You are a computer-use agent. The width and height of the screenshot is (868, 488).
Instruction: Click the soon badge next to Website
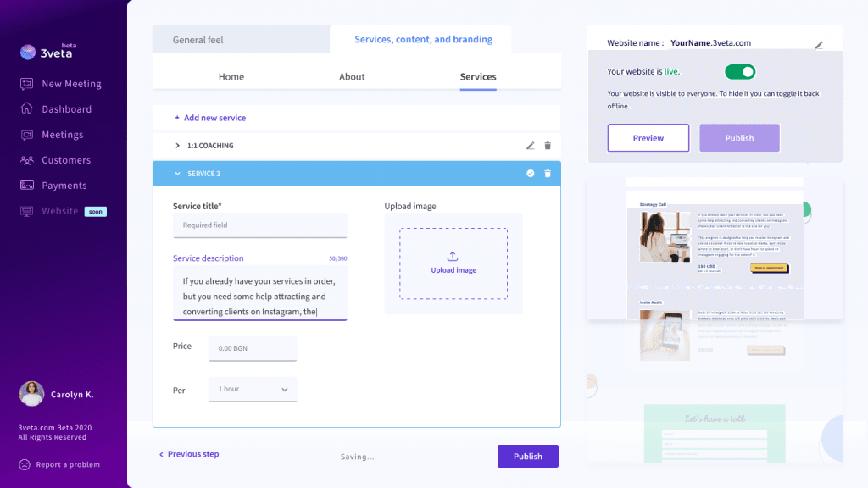[x=95, y=211]
